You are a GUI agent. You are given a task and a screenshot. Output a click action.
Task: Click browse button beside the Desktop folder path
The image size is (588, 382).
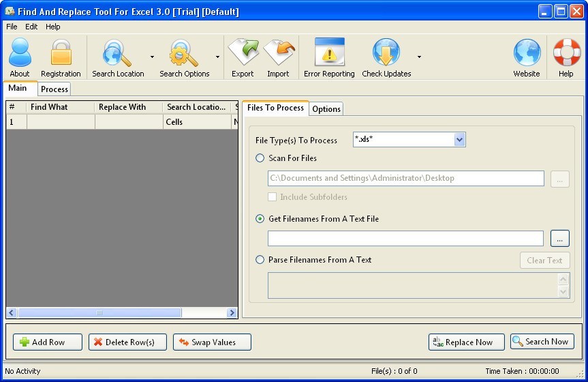[560, 179]
